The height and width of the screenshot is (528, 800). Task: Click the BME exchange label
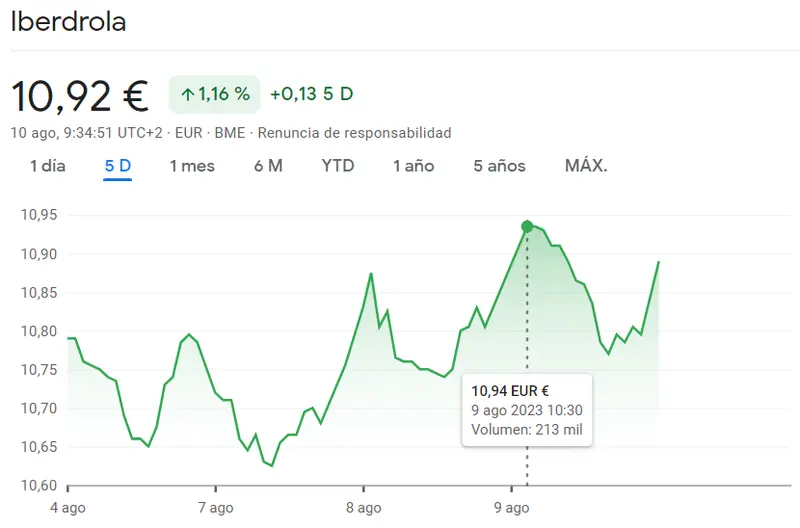pyautogui.click(x=230, y=133)
